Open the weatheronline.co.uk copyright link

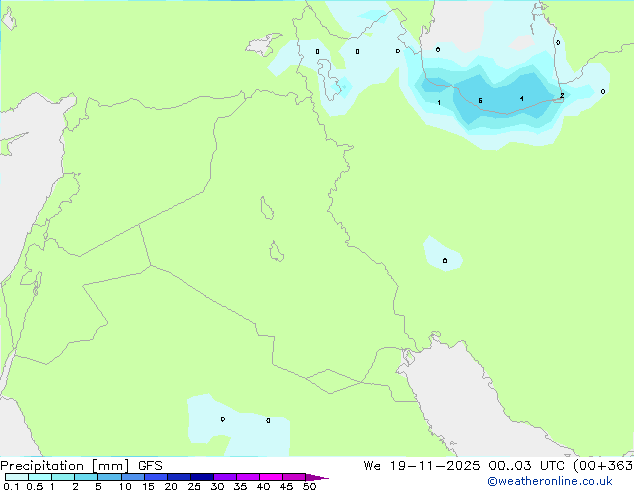click(549, 481)
